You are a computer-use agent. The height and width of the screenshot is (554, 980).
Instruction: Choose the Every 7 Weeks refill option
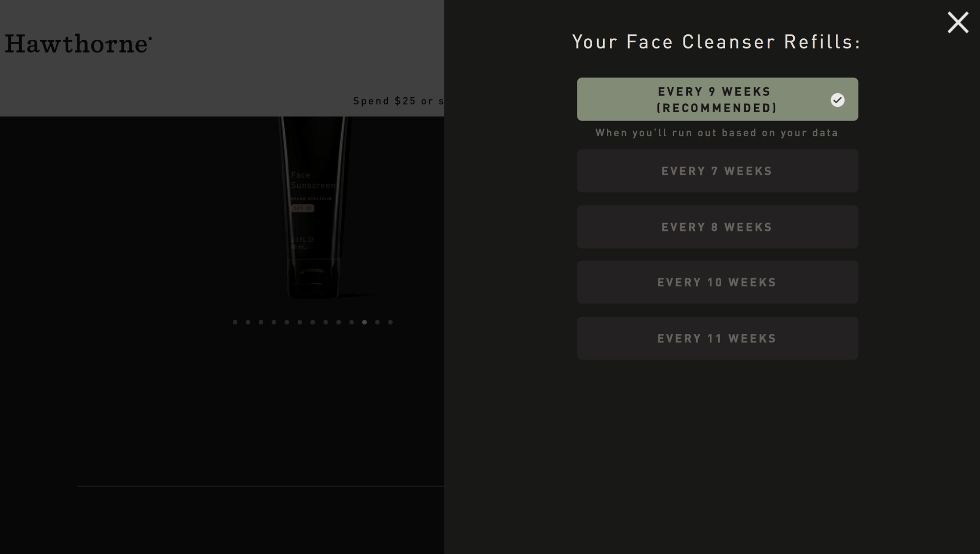pos(717,171)
